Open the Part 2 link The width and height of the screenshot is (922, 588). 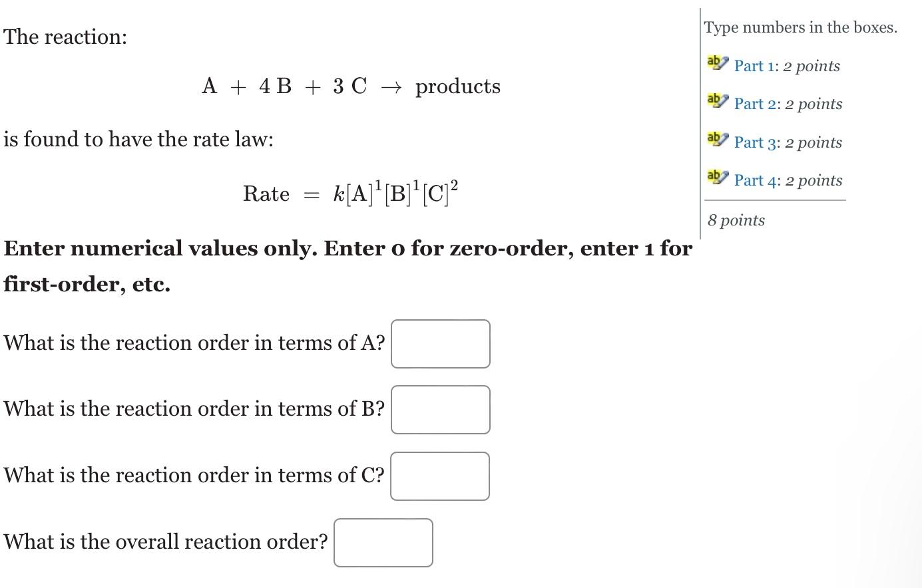click(754, 104)
